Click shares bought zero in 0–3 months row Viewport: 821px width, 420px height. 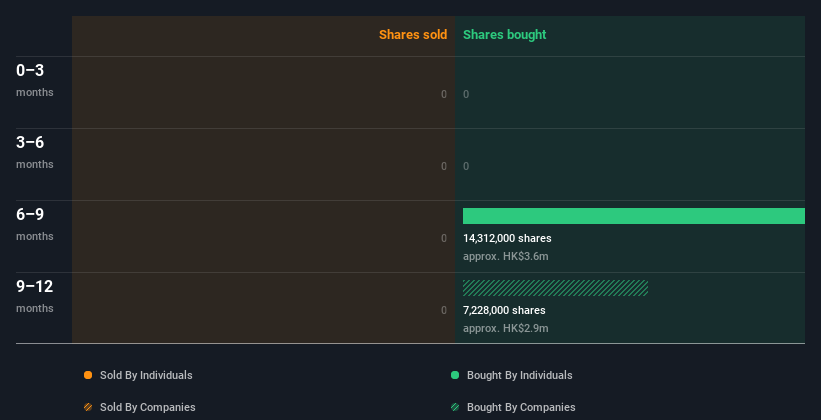tap(466, 94)
